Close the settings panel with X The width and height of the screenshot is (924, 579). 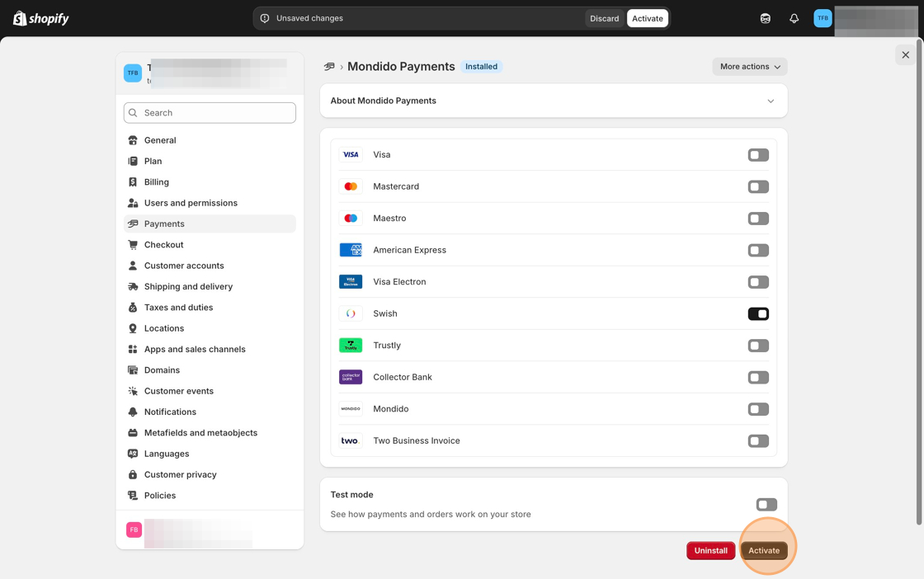pos(905,54)
